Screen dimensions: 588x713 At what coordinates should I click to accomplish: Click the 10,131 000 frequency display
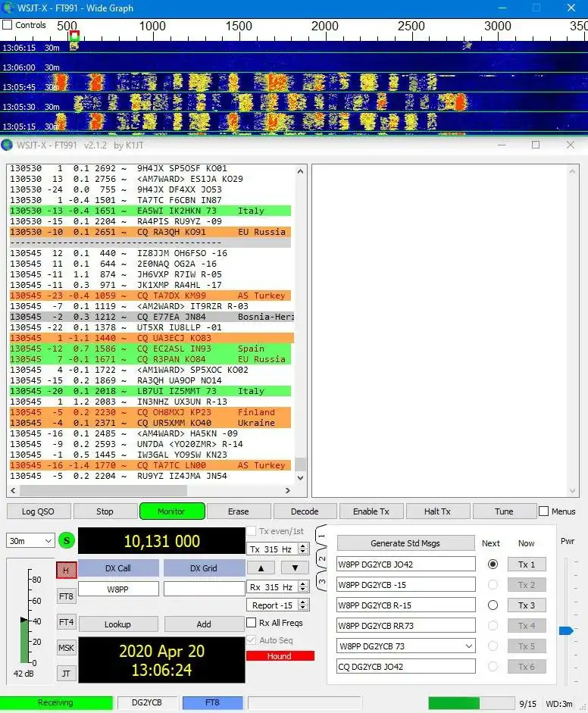(162, 541)
